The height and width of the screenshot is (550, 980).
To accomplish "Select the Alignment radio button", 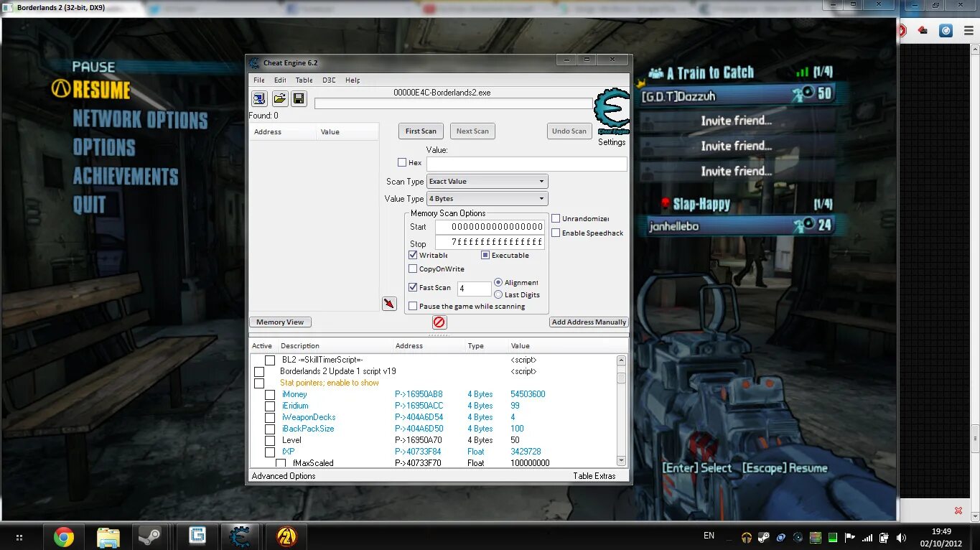I will 498,282.
